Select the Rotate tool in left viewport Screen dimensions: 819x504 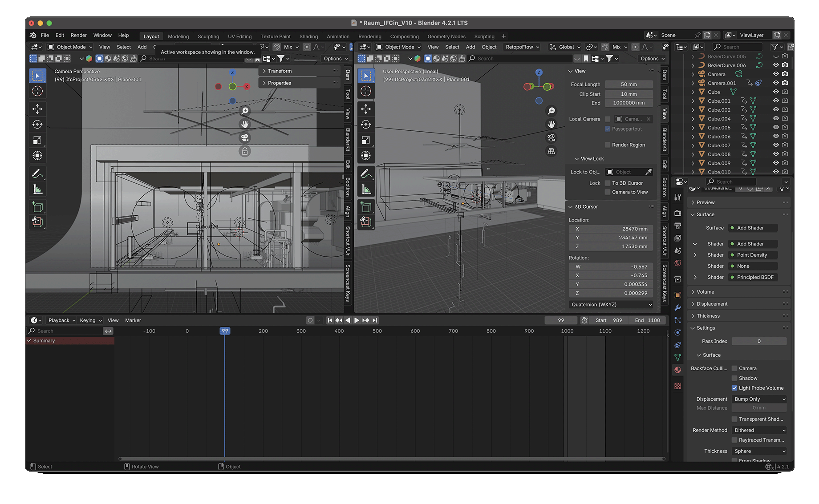(x=37, y=125)
